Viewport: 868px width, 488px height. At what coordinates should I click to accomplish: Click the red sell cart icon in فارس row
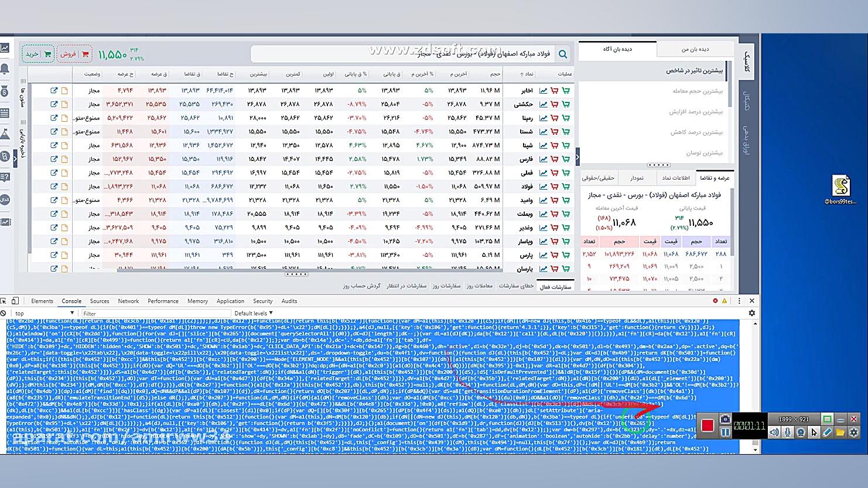click(554, 159)
